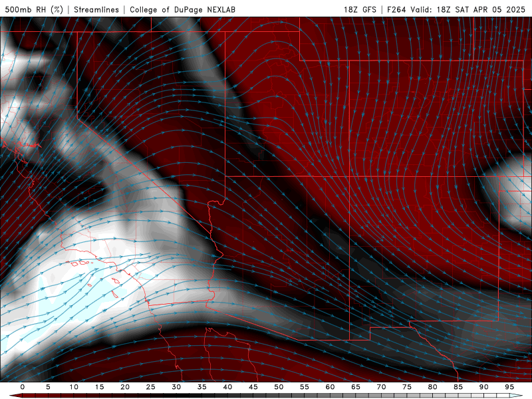Click the color scale label "50"
The width and height of the screenshot is (532, 399).
pos(279,387)
